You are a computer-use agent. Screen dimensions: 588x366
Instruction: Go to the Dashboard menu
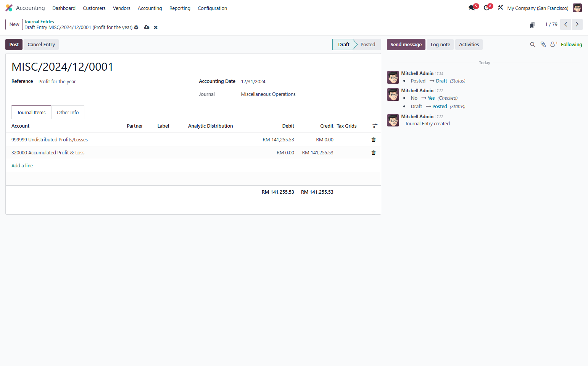[x=64, y=8]
